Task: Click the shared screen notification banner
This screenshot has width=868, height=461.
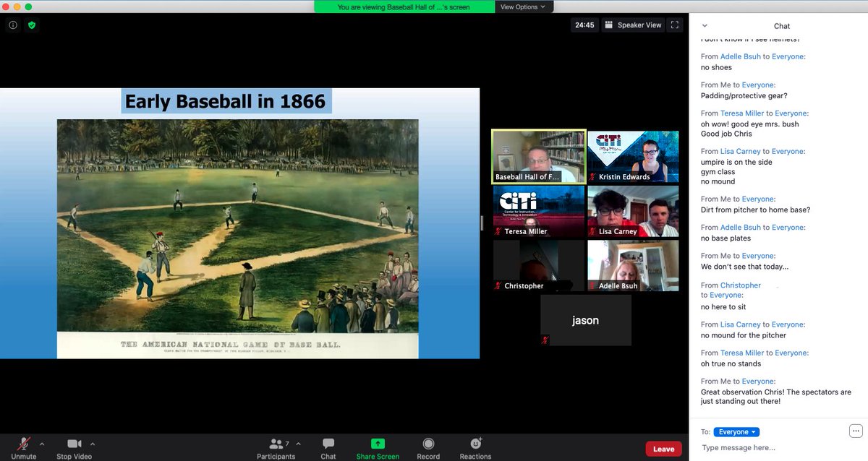Action: click(x=404, y=7)
